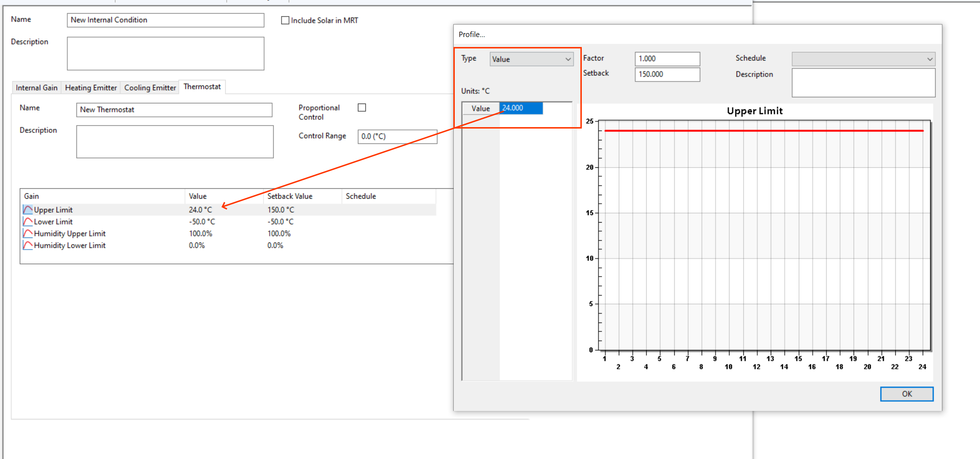The width and height of the screenshot is (980, 459).
Task: Click the -50.0 °C Lower Limit value cell
Action: (202, 221)
